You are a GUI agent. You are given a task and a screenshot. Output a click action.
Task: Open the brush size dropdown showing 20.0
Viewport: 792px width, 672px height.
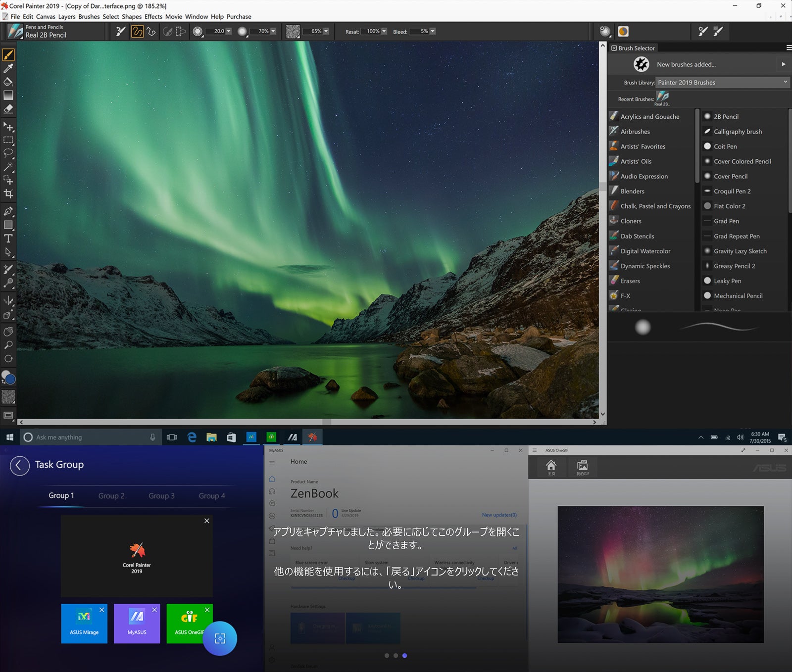[229, 31]
